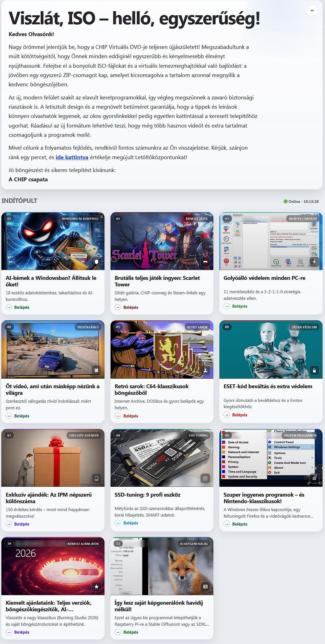Open the Retró sarok C64 thumbnail
Image resolution: width=325 pixels, height=644 pixels.
click(x=162, y=349)
